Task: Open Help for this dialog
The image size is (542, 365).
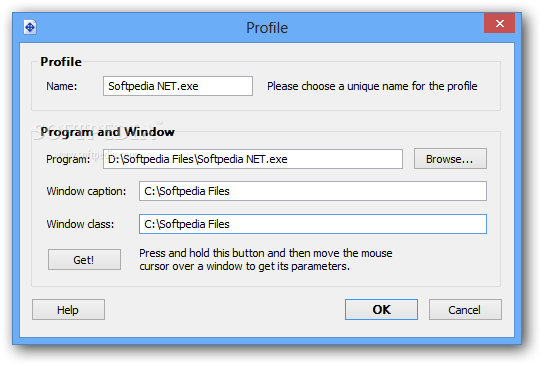Action: (x=68, y=310)
